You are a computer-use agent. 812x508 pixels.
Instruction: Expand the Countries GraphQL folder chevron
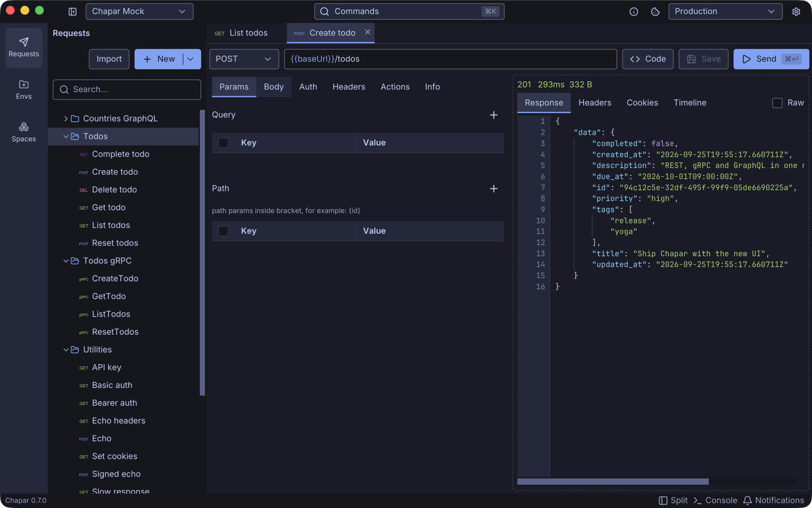pos(65,118)
